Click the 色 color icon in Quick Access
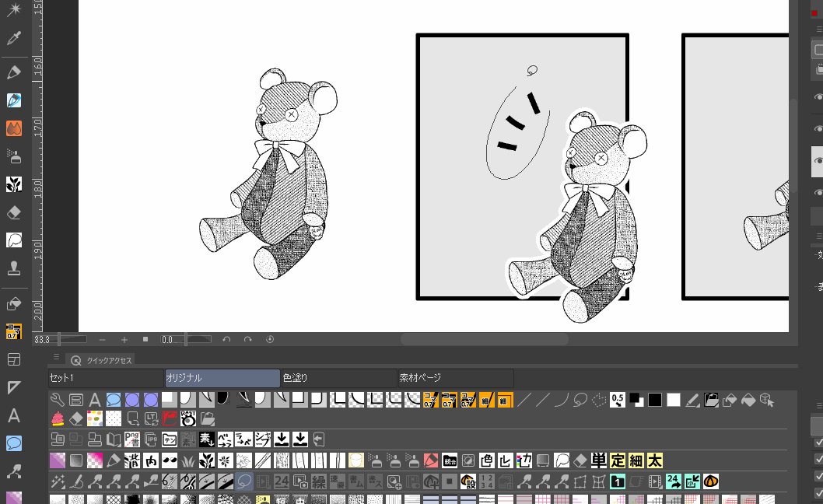Viewport: 823px width, 504px height. [486, 461]
